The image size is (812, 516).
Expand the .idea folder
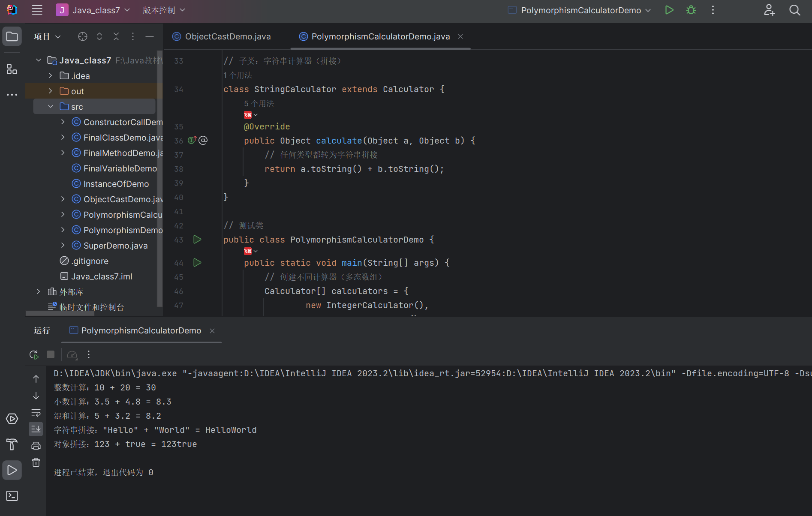[51, 76]
